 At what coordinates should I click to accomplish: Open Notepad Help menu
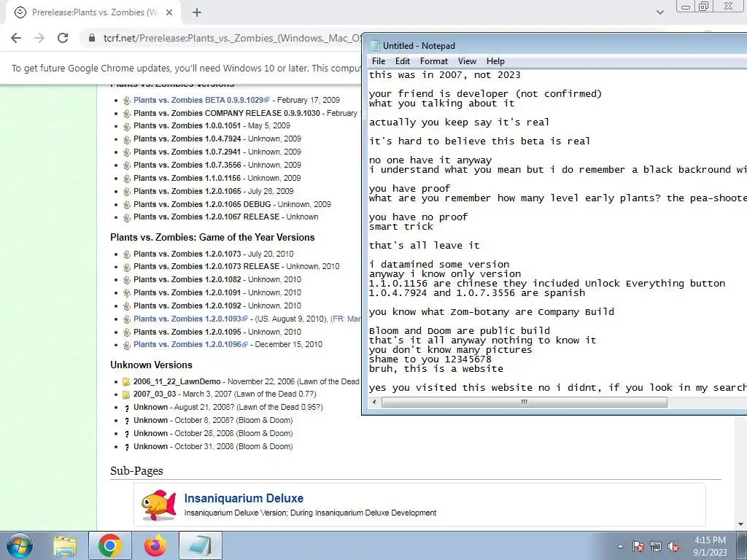[x=495, y=61]
